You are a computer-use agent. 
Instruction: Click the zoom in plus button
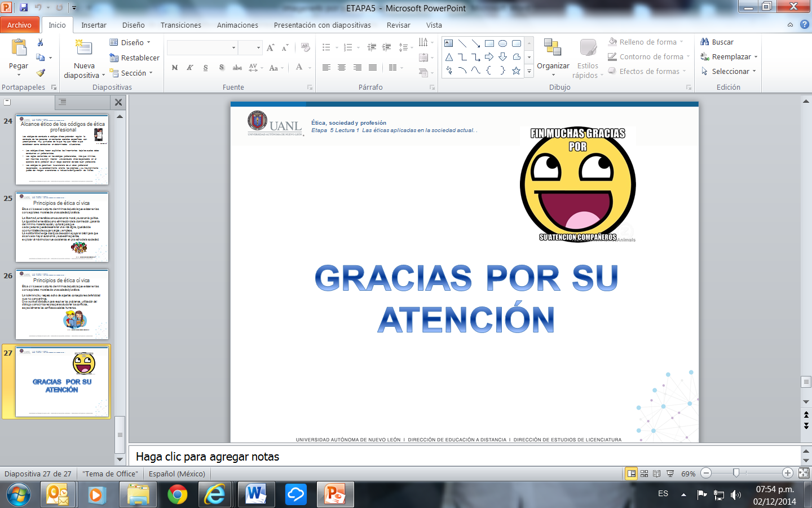(788, 473)
